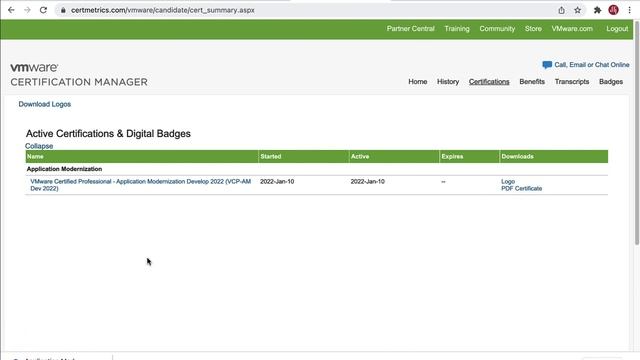640x360 pixels.
Task: Open the History menu item
Action: [x=448, y=82]
